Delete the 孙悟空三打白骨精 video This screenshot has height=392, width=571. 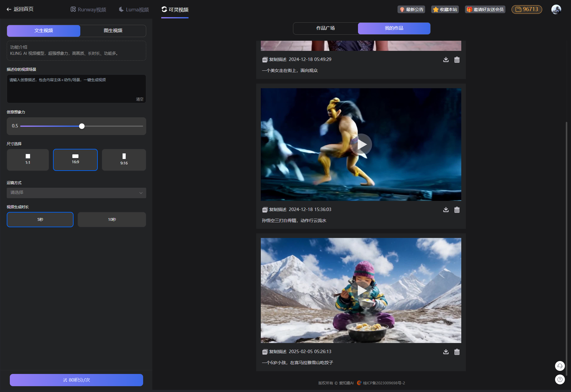pyautogui.click(x=457, y=210)
